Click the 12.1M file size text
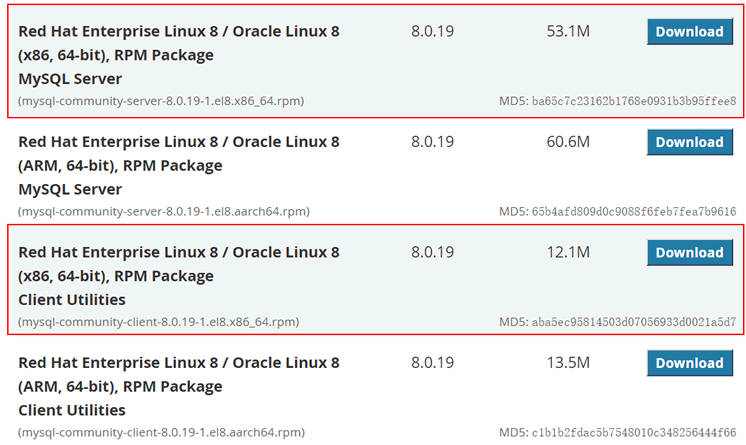This screenshot has width=746, height=445. pos(568,252)
